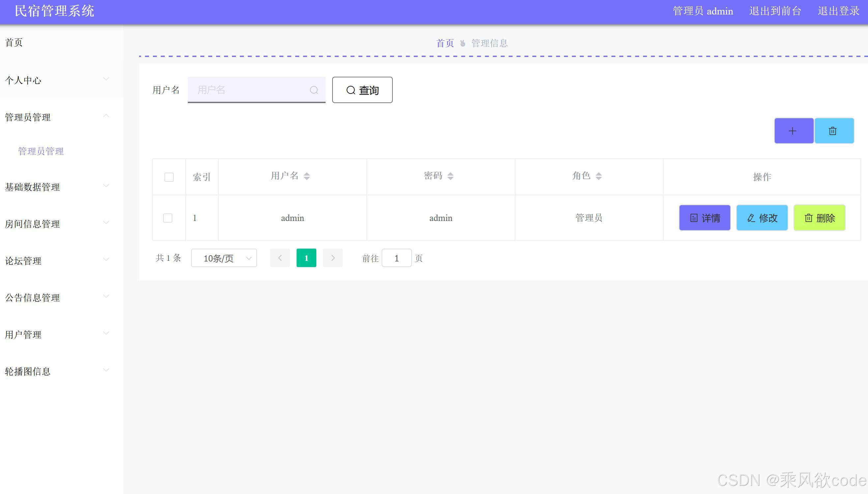
Task: Click the magnifier icon in username field
Action: click(314, 90)
